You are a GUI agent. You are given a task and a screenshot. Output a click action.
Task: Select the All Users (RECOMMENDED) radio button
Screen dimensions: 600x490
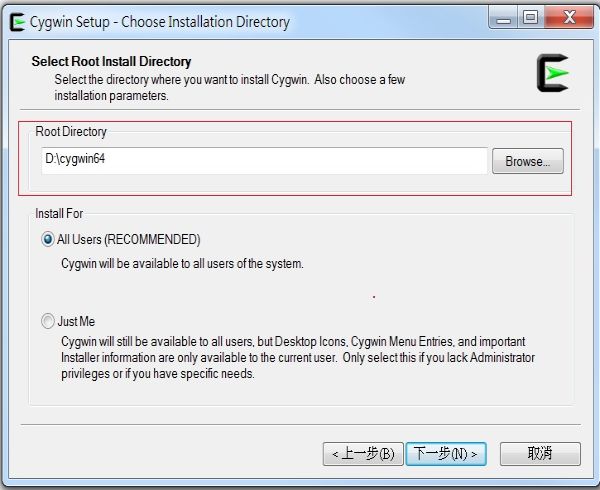[x=48, y=239]
